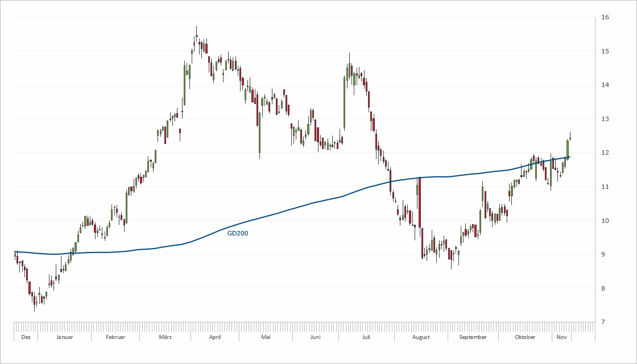Click the März month label

click(166, 337)
